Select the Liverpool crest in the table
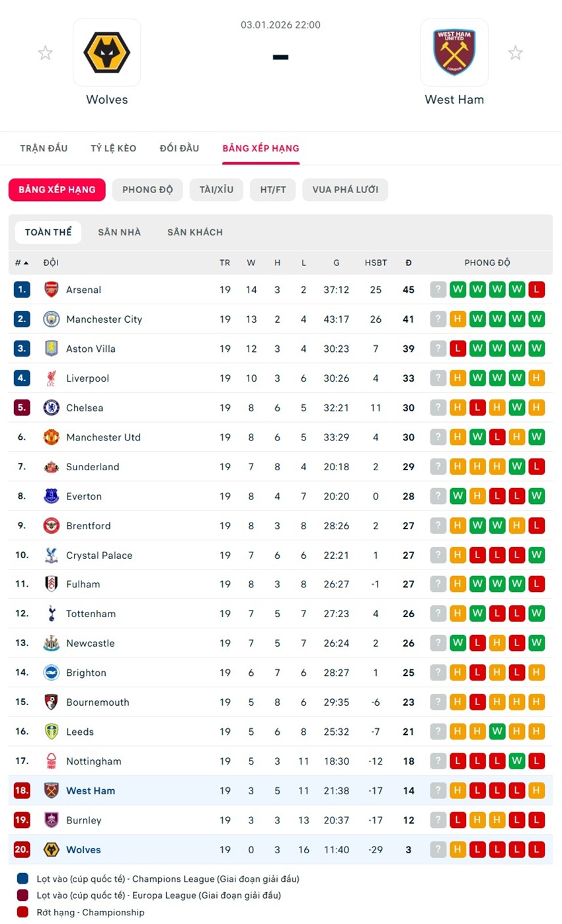This screenshot has width=562, height=924. point(52,378)
